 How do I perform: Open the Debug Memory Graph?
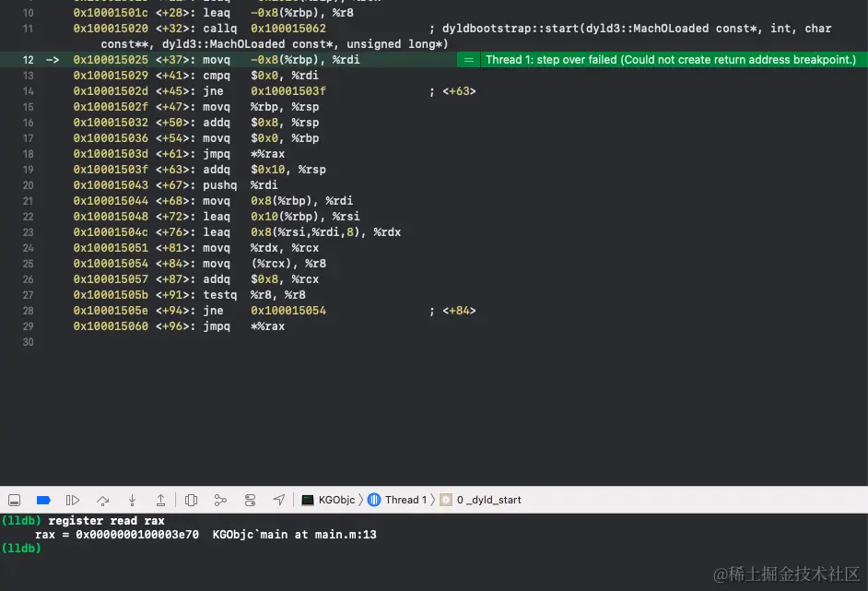click(x=220, y=500)
